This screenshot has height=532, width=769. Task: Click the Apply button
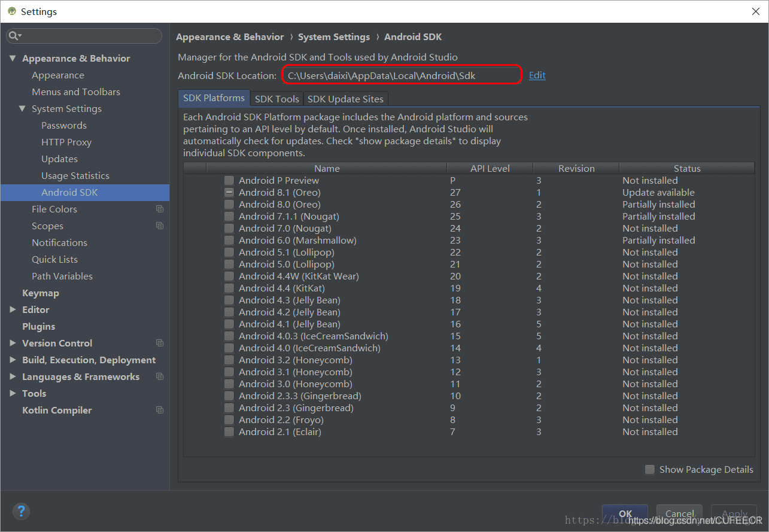(x=734, y=513)
